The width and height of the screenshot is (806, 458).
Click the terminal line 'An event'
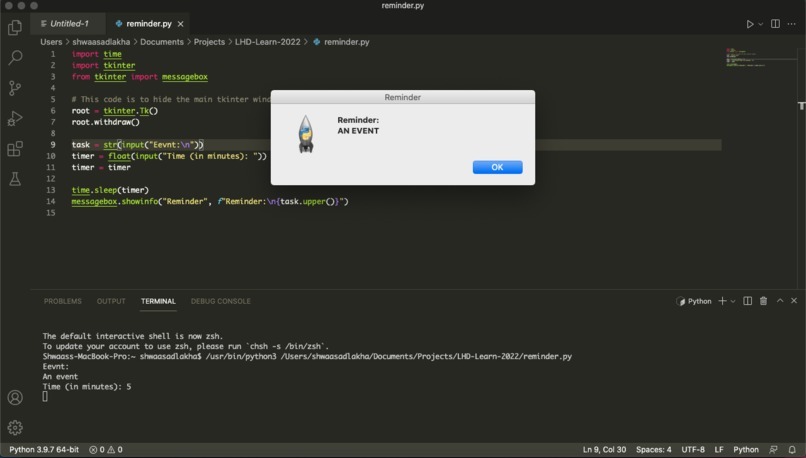[x=60, y=377]
